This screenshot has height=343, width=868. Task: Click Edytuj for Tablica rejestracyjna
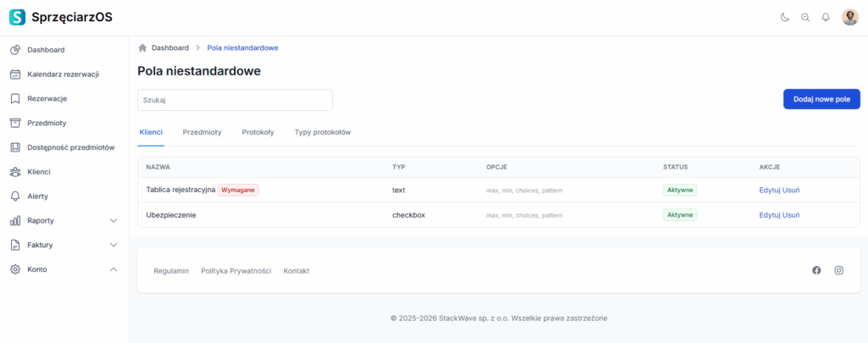coord(769,191)
